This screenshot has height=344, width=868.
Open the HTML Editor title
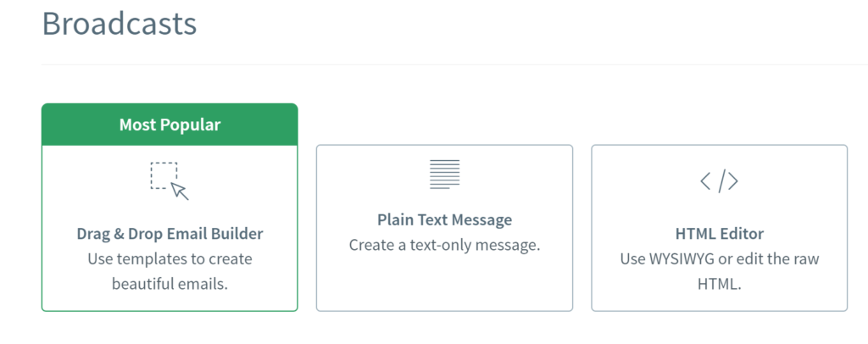[719, 233]
